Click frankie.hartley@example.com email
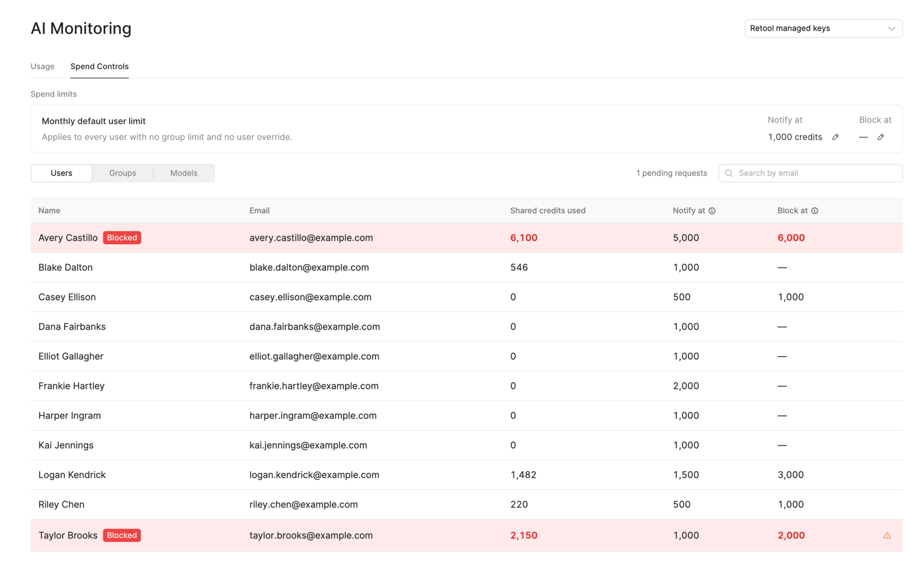924x563 pixels. tap(314, 386)
